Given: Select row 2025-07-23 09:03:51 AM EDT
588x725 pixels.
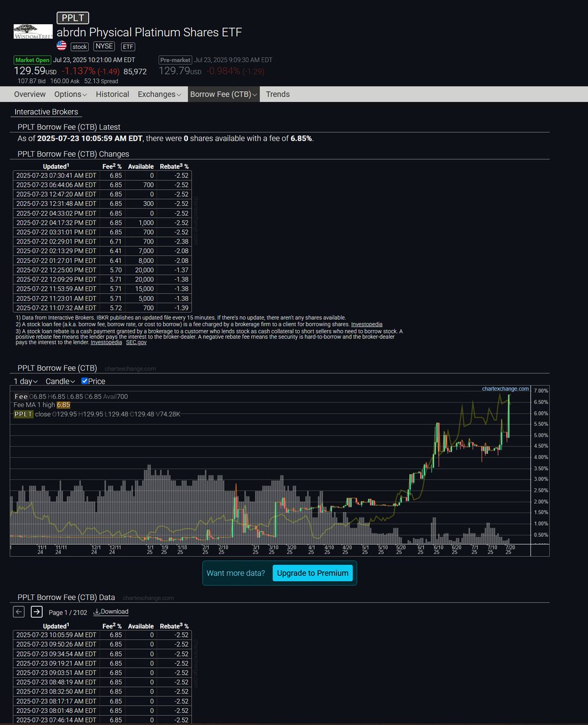Looking at the screenshot, I should [x=103, y=672].
